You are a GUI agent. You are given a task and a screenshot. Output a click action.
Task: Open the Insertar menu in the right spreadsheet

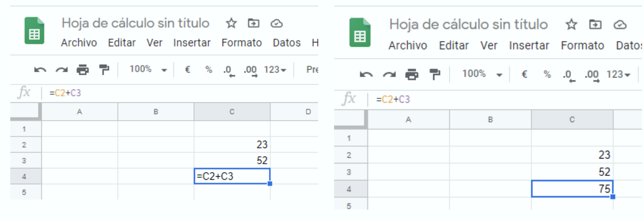coord(529,45)
